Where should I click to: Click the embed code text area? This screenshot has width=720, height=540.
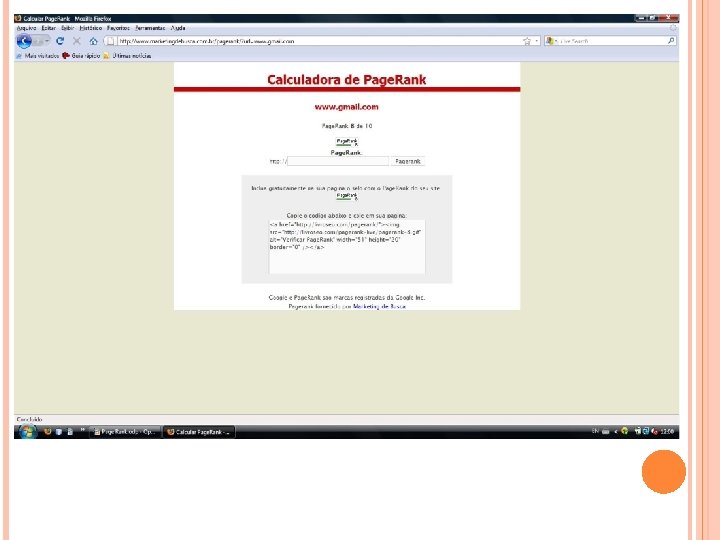(347, 247)
